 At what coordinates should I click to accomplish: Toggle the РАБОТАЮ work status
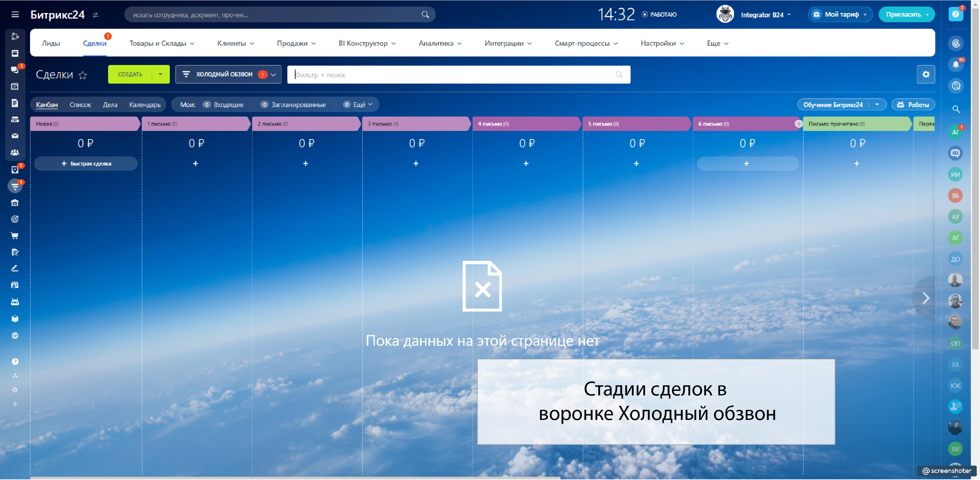[659, 14]
